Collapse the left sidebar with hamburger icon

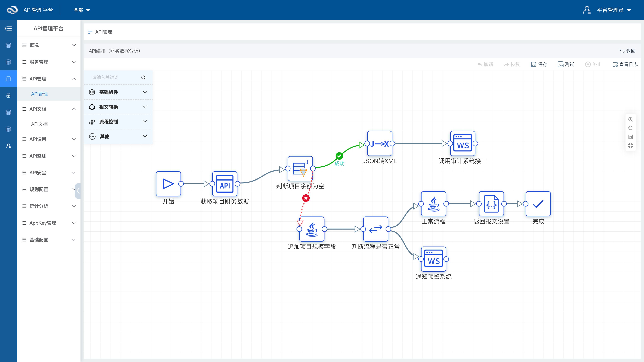(x=8, y=28)
